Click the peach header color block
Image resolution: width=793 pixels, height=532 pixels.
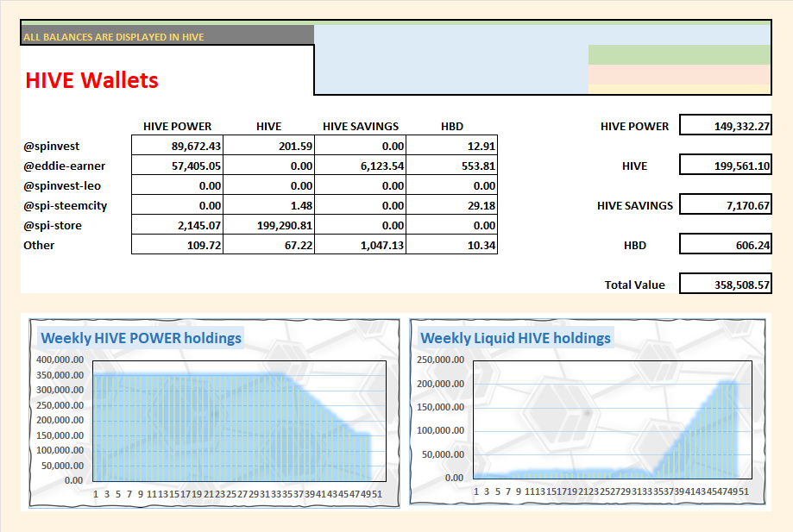(x=679, y=75)
